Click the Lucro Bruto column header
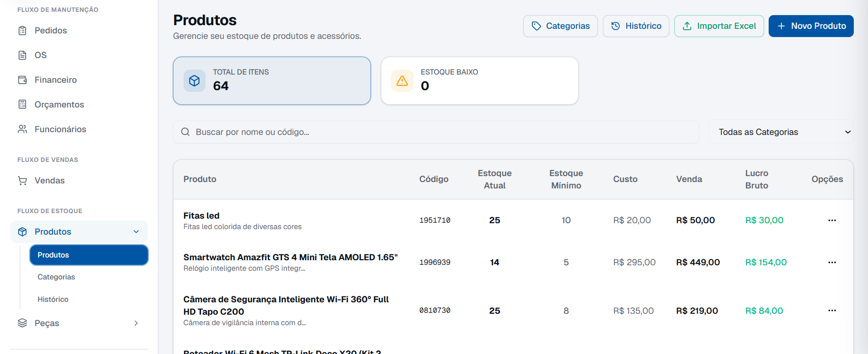 [x=757, y=179]
